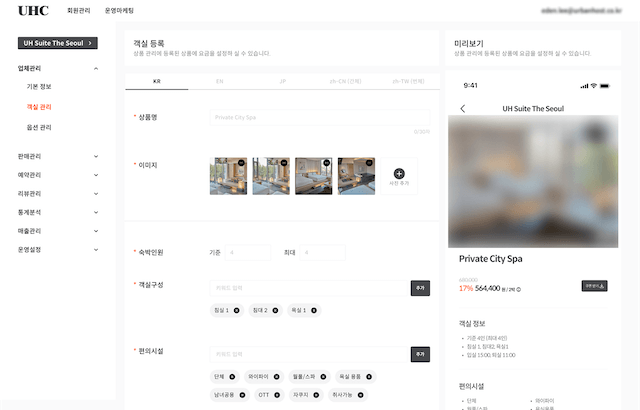Remove the first room image thumbnail
The width and height of the screenshot is (640, 410).
click(242, 162)
